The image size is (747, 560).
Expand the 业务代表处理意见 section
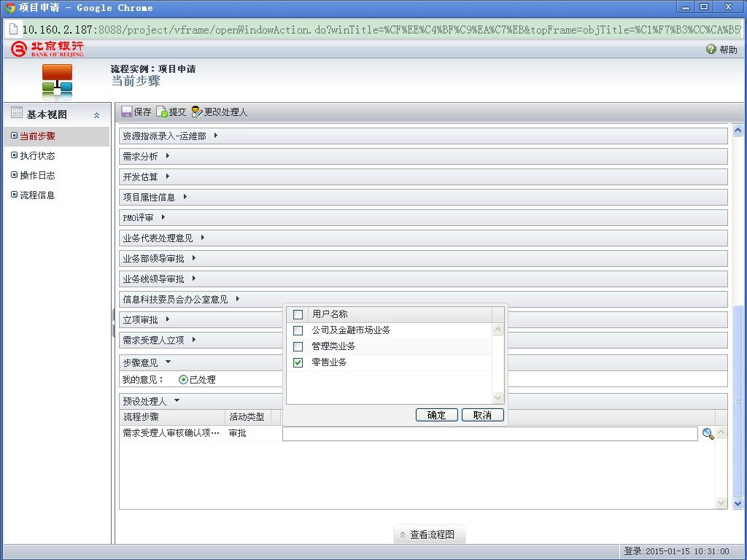pos(203,238)
